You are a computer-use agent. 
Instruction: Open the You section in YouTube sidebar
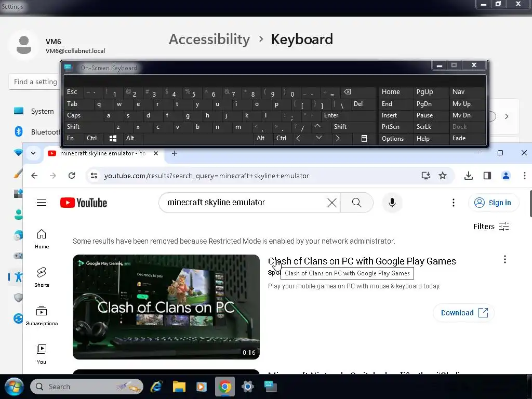pos(42,354)
